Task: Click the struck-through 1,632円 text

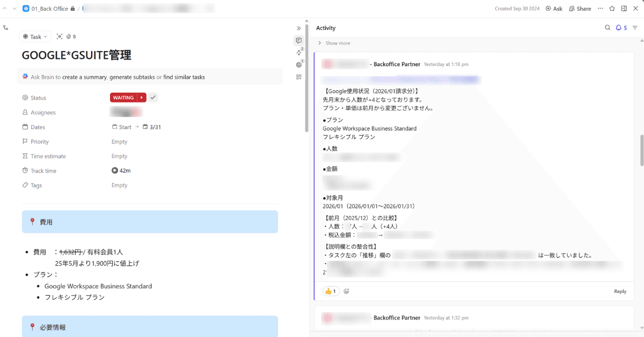Action: click(x=70, y=252)
